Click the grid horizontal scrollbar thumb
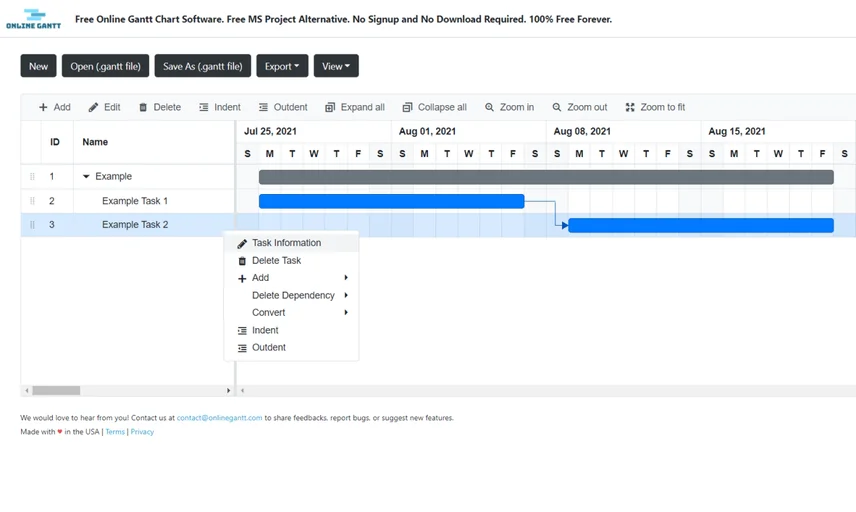856x512 pixels. [56, 390]
